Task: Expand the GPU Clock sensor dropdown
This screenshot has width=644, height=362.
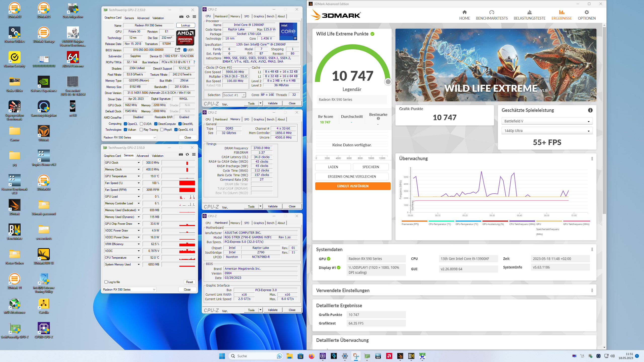Action: [x=139, y=163]
